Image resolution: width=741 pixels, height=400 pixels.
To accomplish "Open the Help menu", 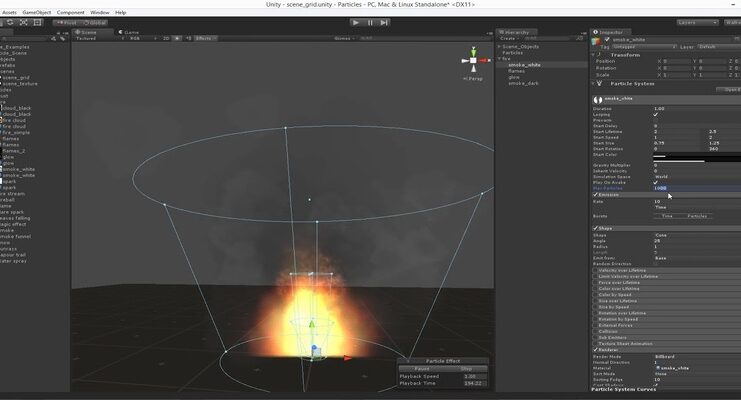I will [121, 12].
